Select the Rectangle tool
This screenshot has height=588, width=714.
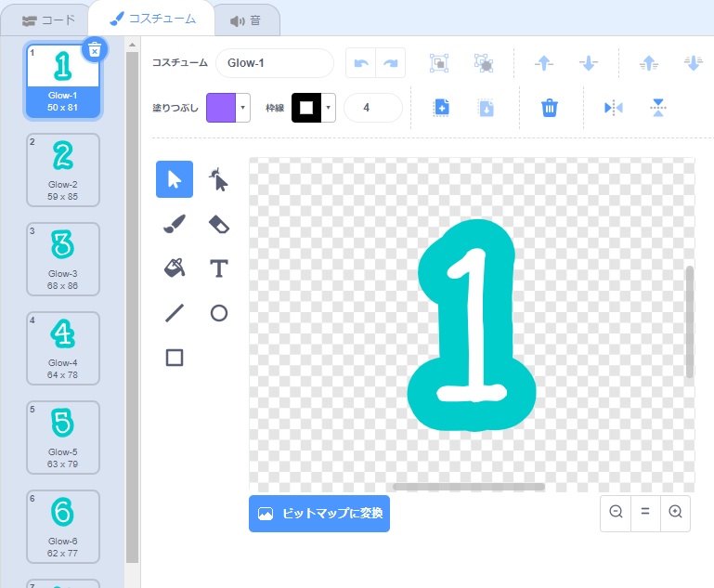coord(175,358)
